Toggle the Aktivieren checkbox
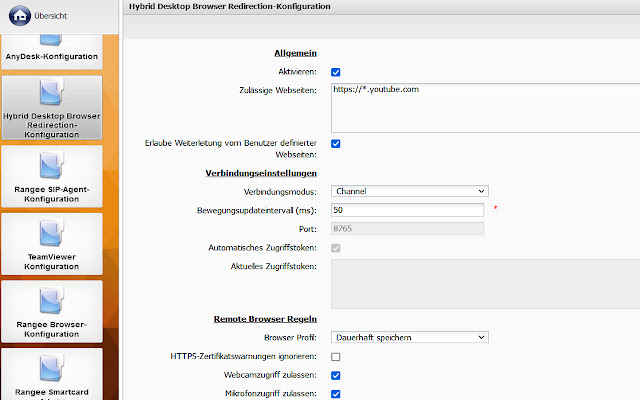This screenshot has height=400, width=640. (336, 72)
